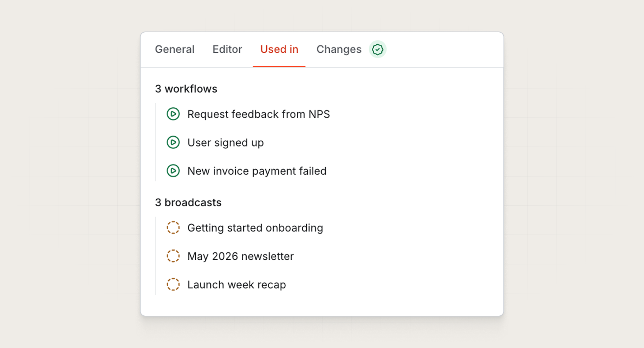Screen dimensions: 644x348
Task: Click the play icon next to User signed up
Action: [173, 142]
